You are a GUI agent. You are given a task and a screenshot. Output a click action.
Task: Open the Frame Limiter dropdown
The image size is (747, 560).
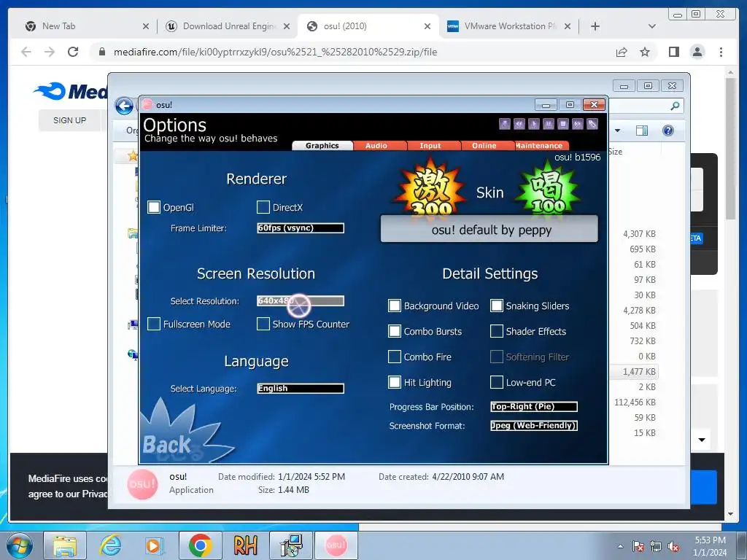(x=301, y=228)
